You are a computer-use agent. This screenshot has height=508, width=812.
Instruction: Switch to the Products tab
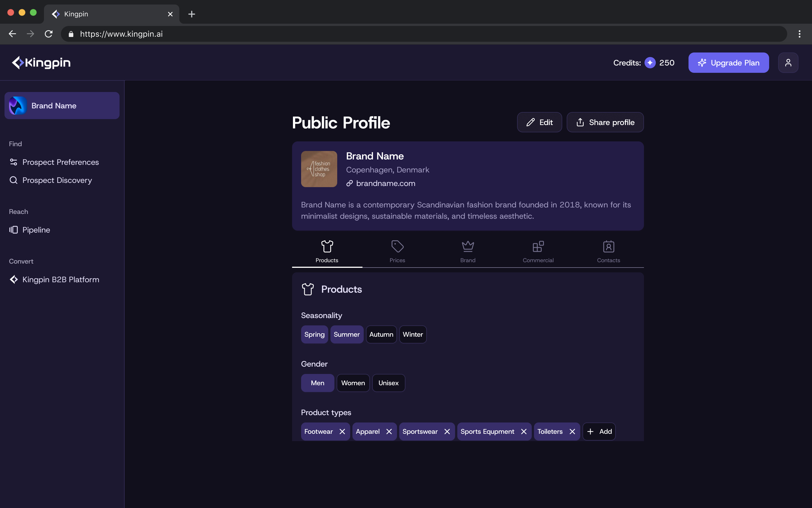coord(327,252)
